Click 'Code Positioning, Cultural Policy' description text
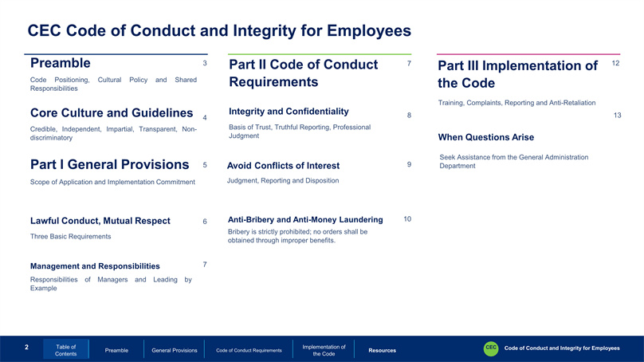Viewport: 644px width, 362px height. pyautogui.click(x=113, y=84)
